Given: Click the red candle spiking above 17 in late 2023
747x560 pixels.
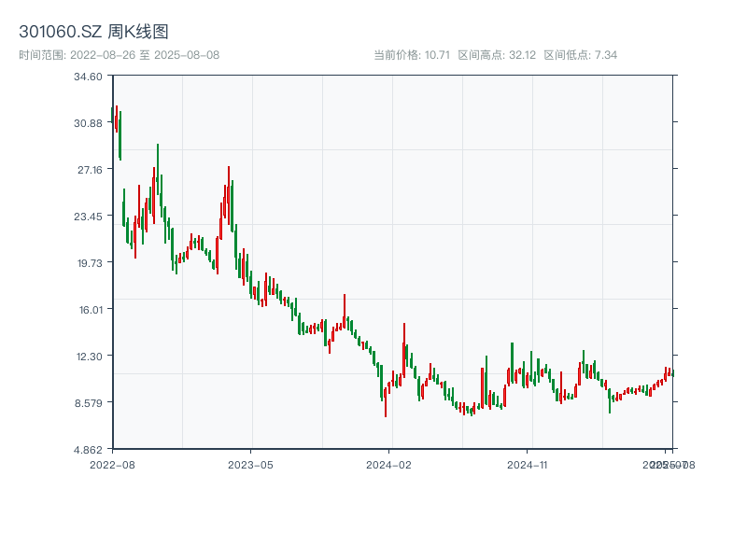Looking at the screenshot, I should point(345,312).
